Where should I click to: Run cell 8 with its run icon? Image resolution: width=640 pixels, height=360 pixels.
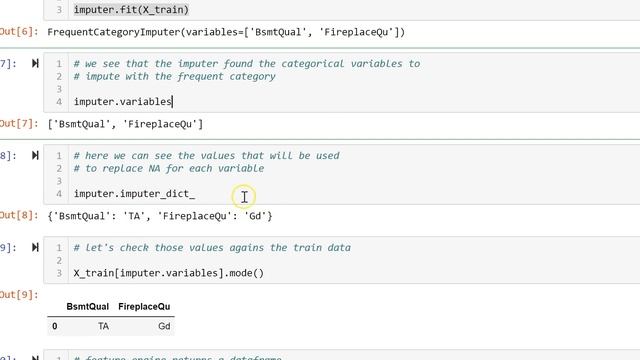pos(35,155)
